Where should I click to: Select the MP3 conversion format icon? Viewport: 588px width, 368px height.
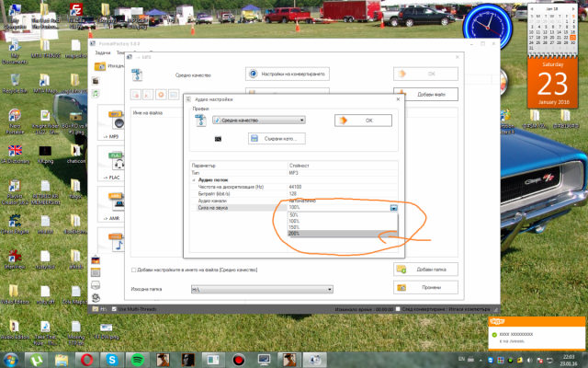117,121
